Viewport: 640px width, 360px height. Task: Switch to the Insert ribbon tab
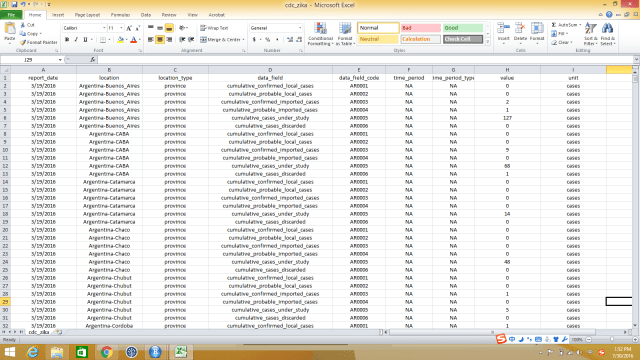tap(58, 15)
